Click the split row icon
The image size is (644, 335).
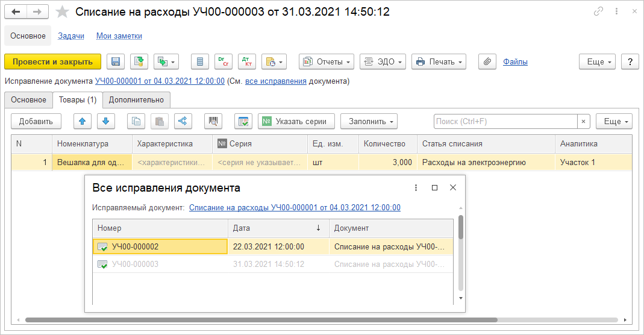pos(183,122)
